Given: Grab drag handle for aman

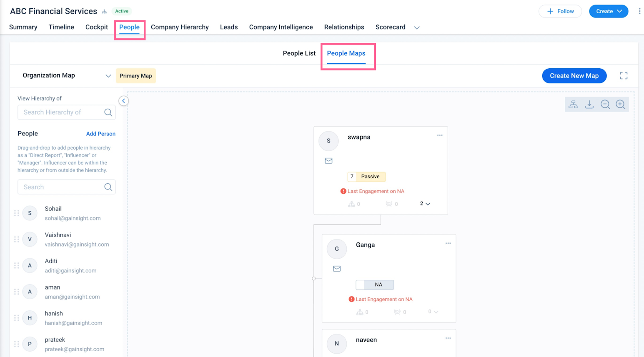Looking at the screenshot, I should (x=17, y=292).
